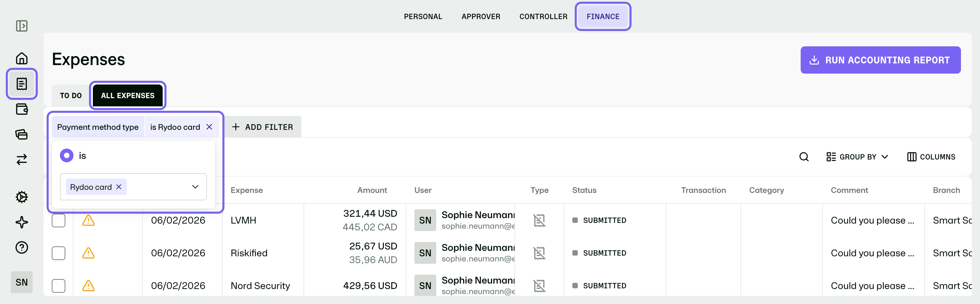
Task: Expand the Rydoo card value dropdown
Action: [x=195, y=187]
